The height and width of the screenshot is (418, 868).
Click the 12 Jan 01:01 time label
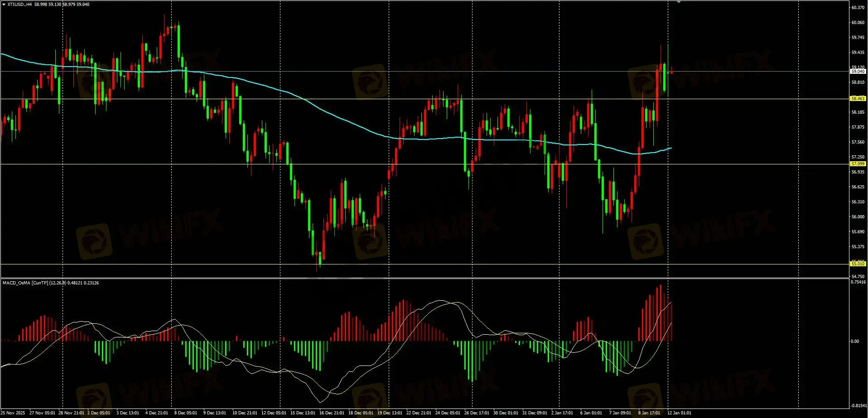point(680,413)
